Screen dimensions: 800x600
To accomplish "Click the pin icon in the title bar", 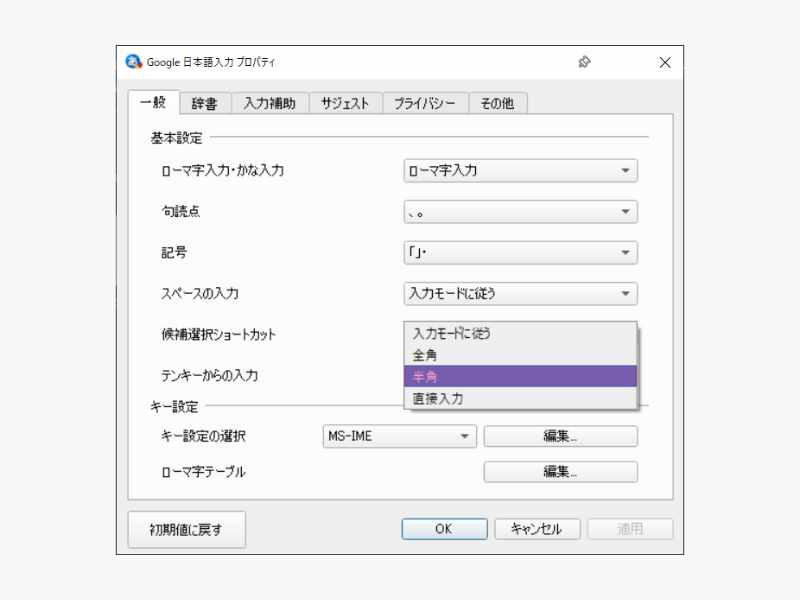I will pos(586,61).
